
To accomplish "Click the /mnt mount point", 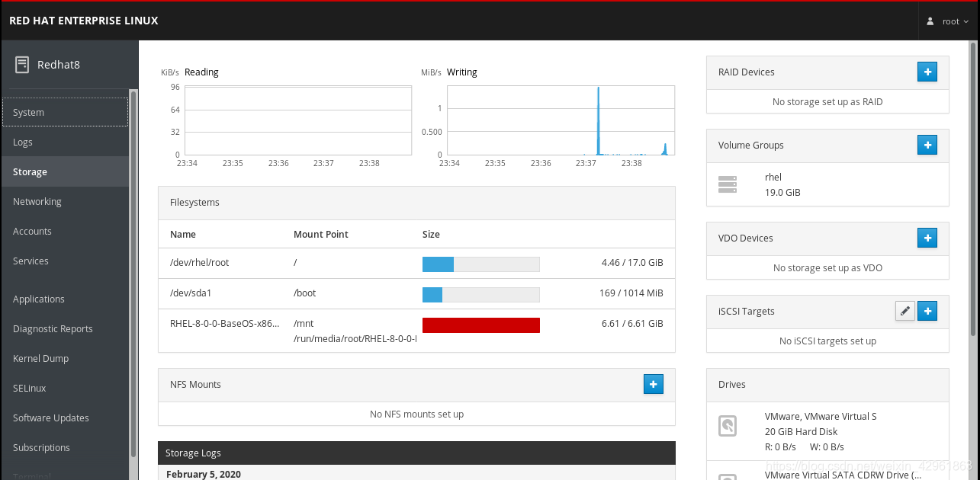I will pyautogui.click(x=304, y=323).
